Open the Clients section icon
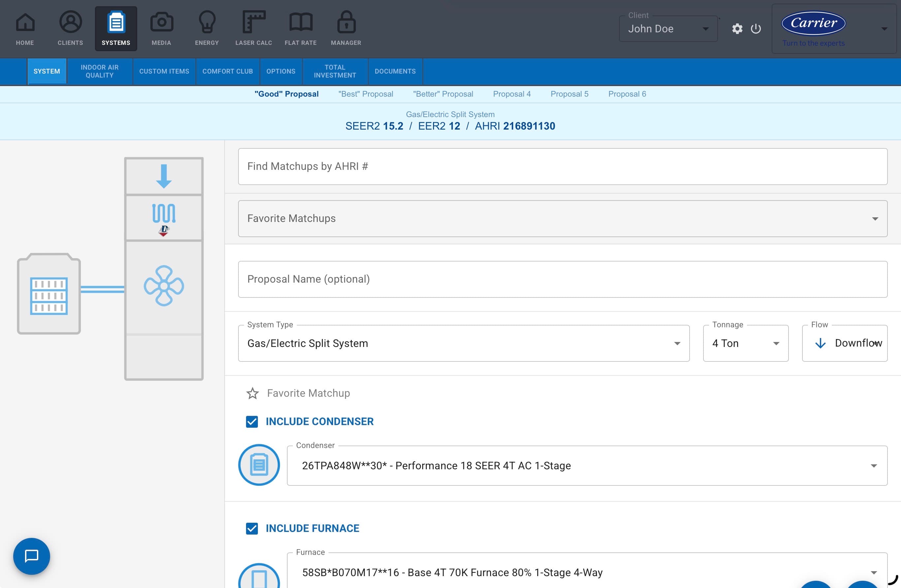Image resolution: width=901 pixels, height=588 pixels. pyautogui.click(x=71, y=22)
